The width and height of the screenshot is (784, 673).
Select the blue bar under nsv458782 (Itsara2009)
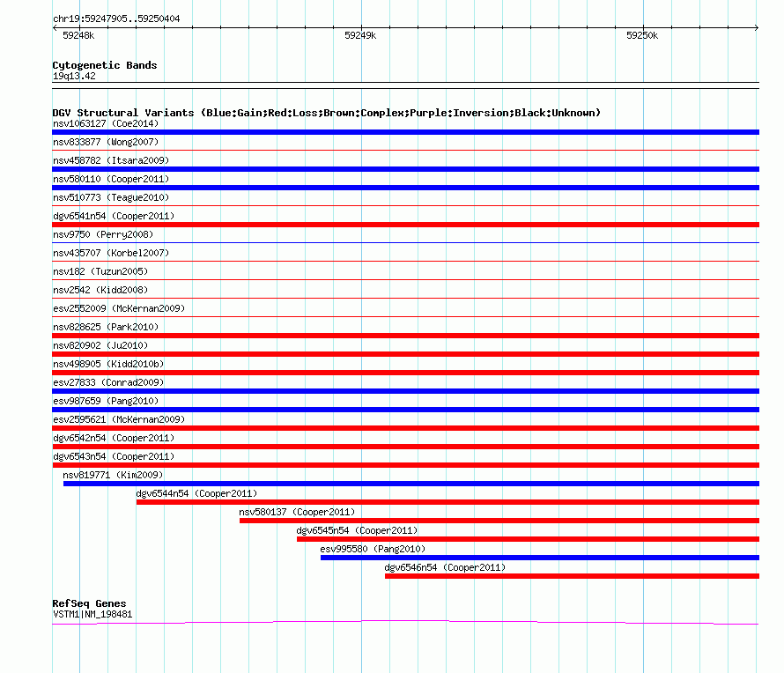click(405, 169)
